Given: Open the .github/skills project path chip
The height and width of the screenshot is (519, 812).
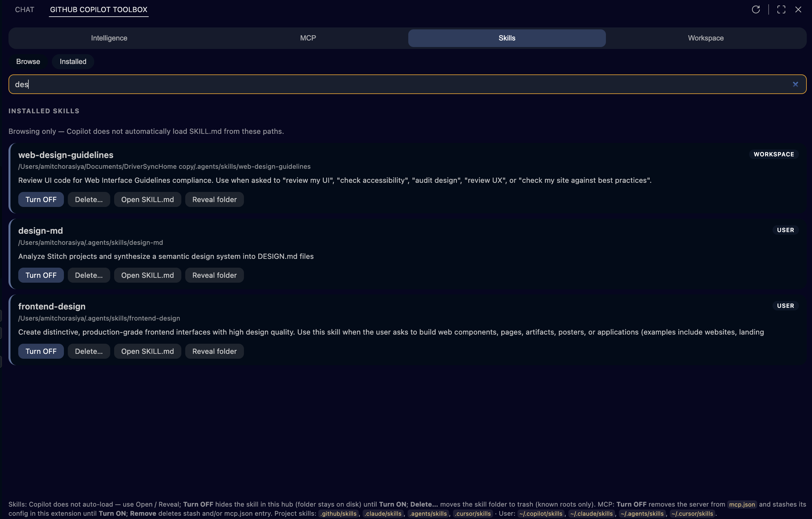Looking at the screenshot, I should pyautogui.click(x=338, y=513).
